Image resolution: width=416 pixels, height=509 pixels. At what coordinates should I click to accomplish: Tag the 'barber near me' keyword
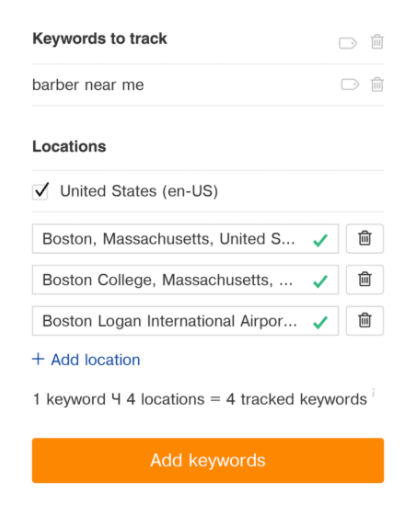point(350,85)
